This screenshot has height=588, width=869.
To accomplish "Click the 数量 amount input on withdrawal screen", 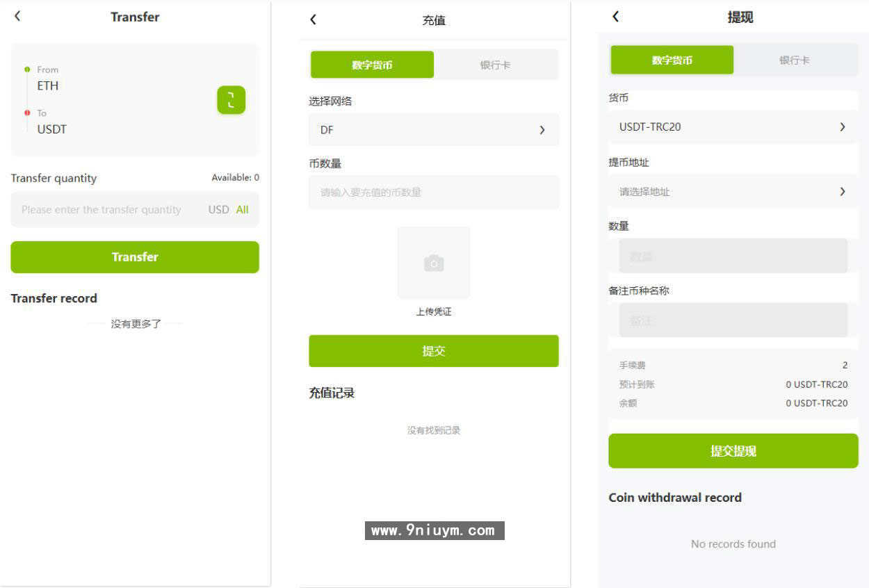I will 732,256.
